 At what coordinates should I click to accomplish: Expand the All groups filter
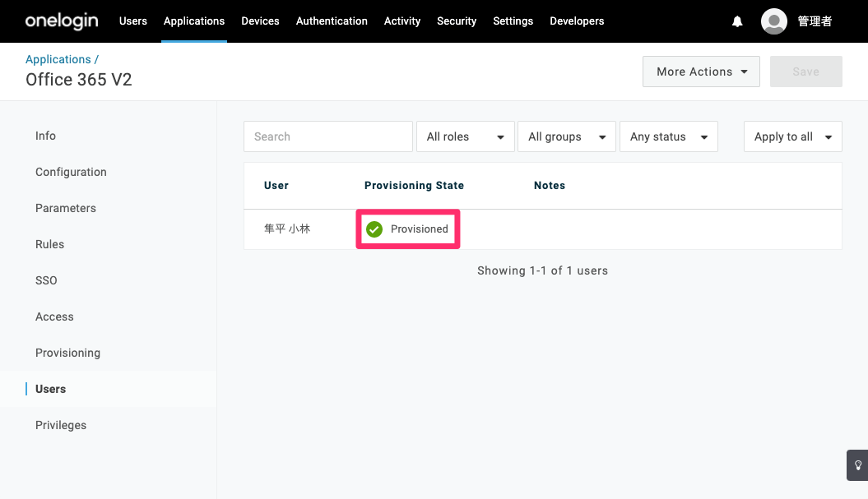pos(566,136)
